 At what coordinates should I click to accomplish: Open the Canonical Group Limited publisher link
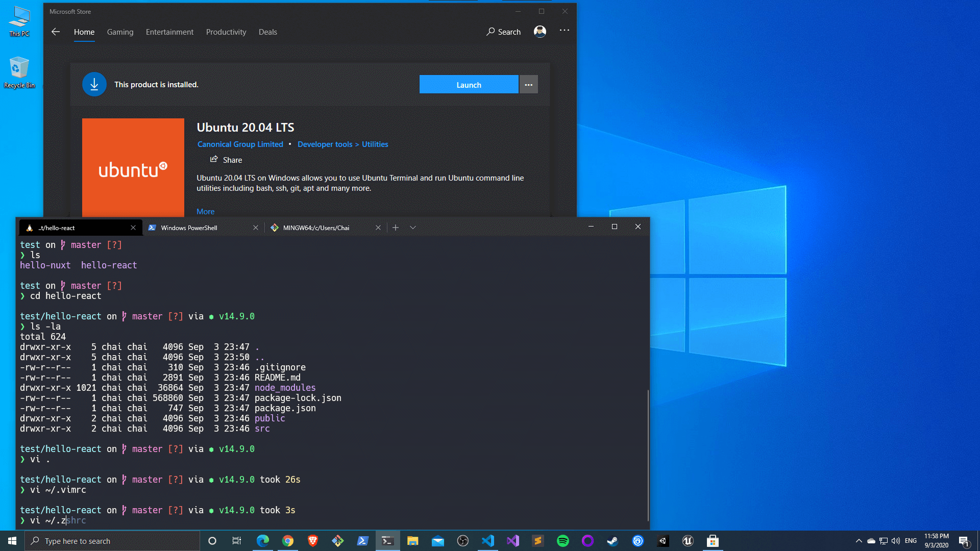point(240,144)
